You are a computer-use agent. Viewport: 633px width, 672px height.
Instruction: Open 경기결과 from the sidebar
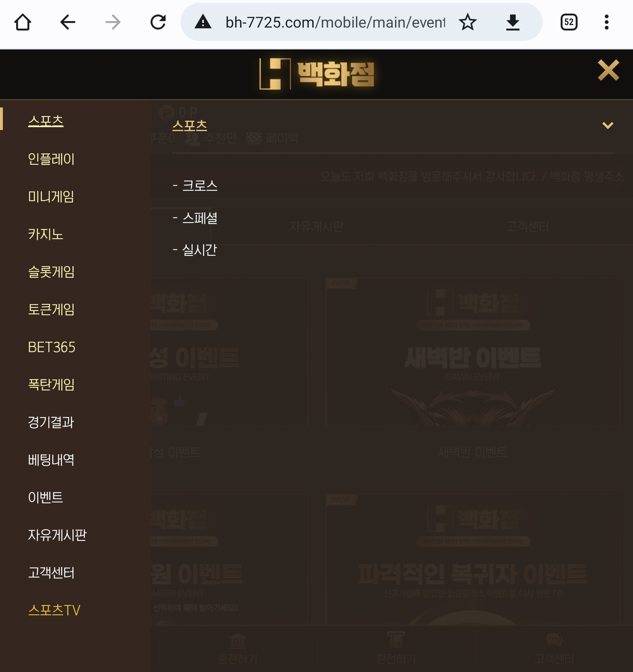tap(51, 422)
